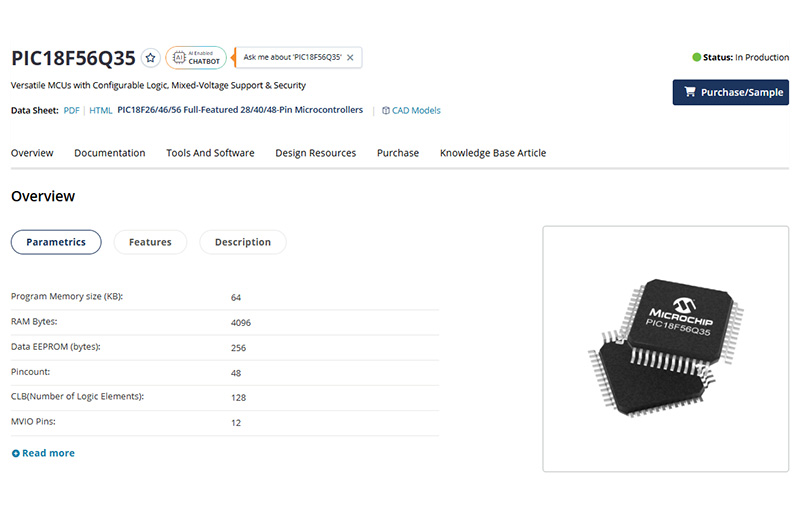Open the Tools And Software tab

(x=210, y=153)
